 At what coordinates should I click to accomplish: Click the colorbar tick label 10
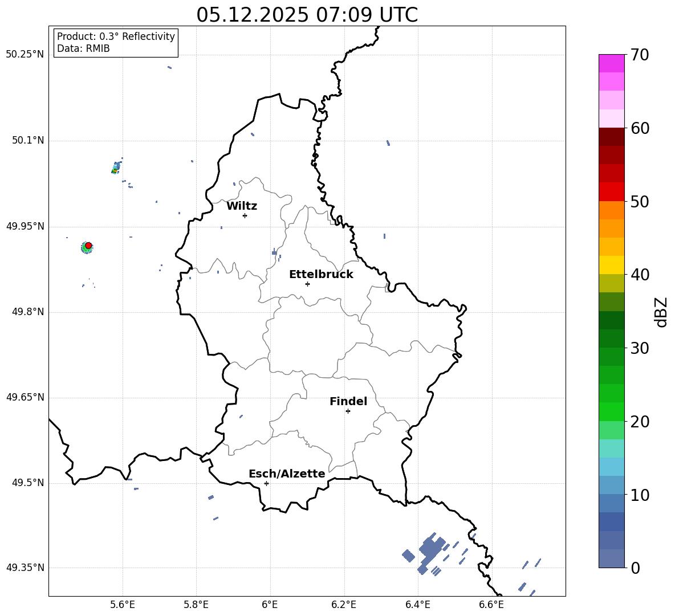pos(639,495)
